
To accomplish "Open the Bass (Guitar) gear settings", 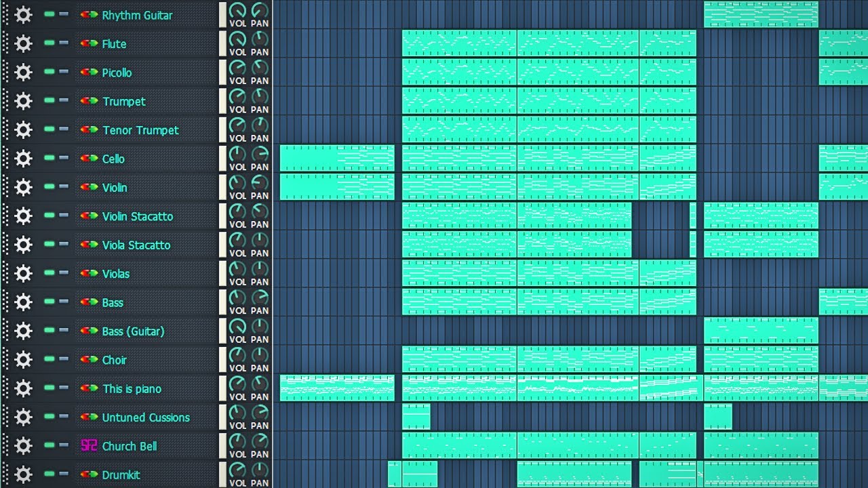I will click(23, 331).
